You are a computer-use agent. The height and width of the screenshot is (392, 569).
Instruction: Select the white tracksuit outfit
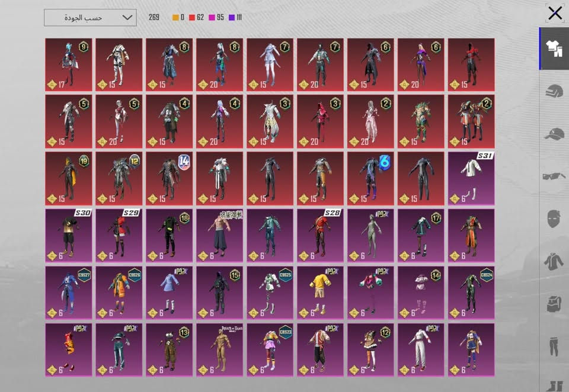coord(421,349)
